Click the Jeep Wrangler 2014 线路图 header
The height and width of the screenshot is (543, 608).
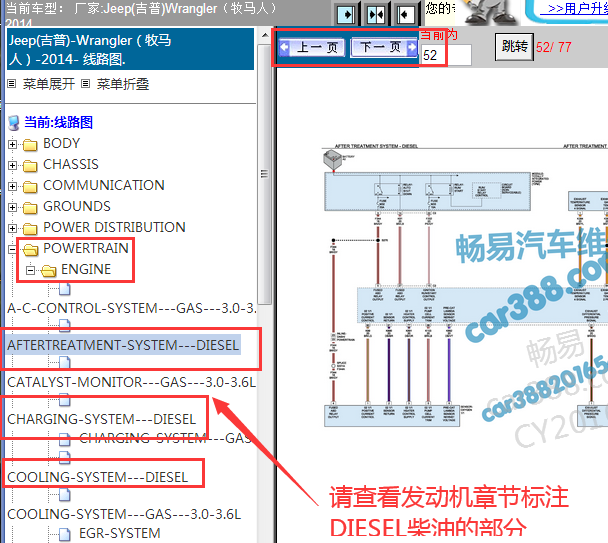pyautogui.click(x=130, y=49)
